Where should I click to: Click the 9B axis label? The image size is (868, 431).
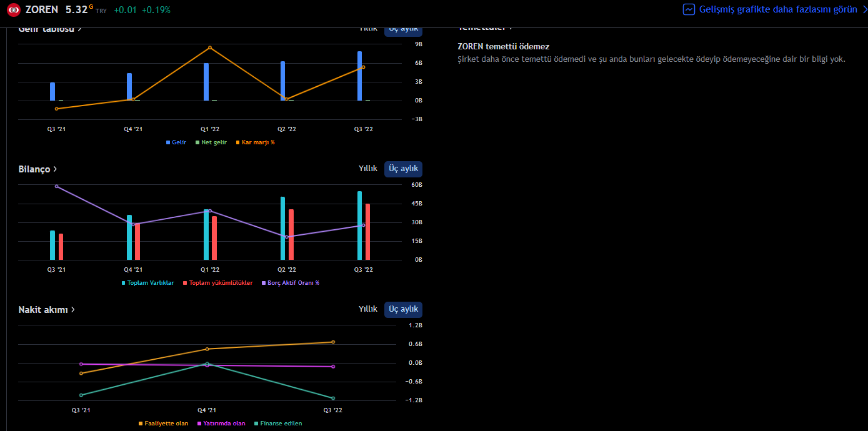click(419, 44)
